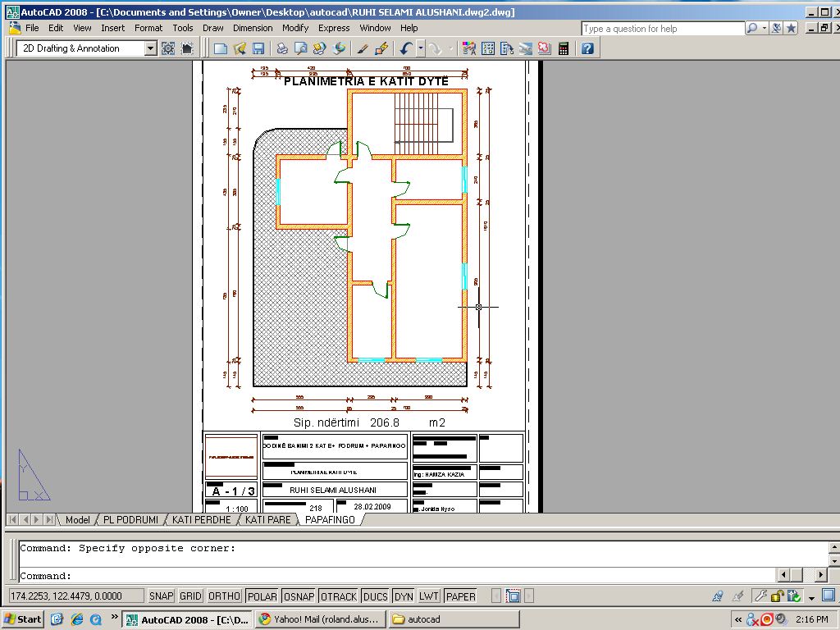Disable OSNAP in the status bar
The height and width of the screenshot is (630, 840).
tap(299, 596)
